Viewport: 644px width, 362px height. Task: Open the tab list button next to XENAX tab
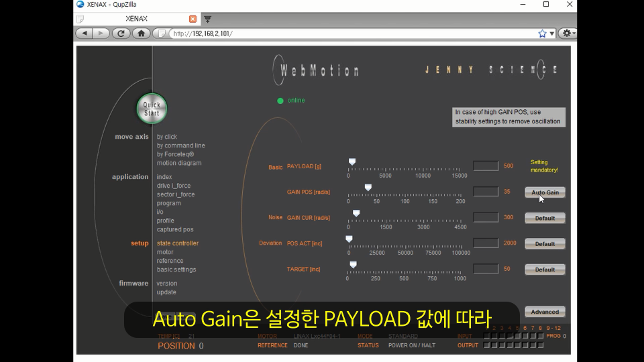pos(208,19)
